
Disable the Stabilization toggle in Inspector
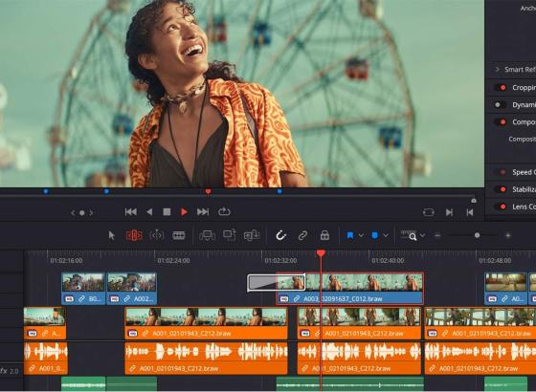pyautogui.click(x=501, y=189)
